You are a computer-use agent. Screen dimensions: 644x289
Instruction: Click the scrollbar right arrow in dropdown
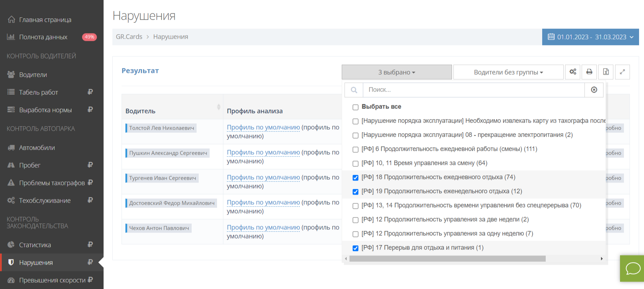click(602, 259)
